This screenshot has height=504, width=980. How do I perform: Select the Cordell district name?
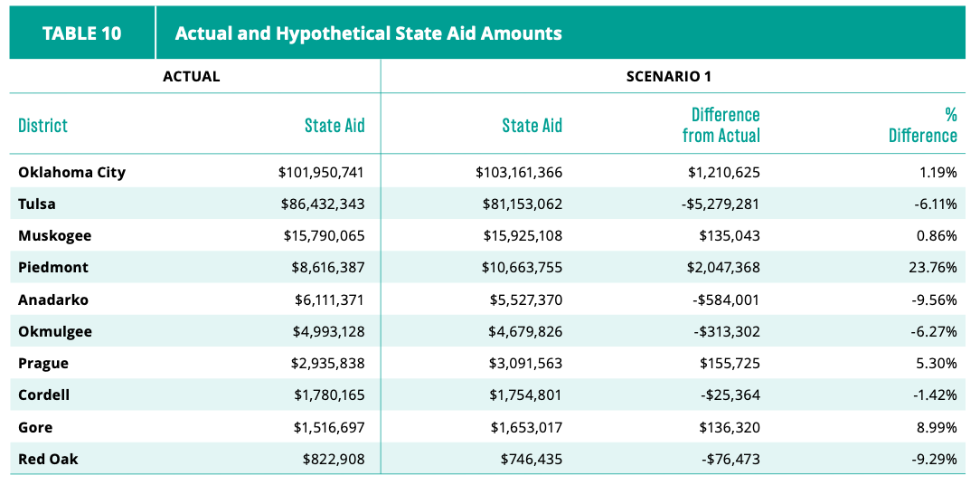(x=43, y=395)
